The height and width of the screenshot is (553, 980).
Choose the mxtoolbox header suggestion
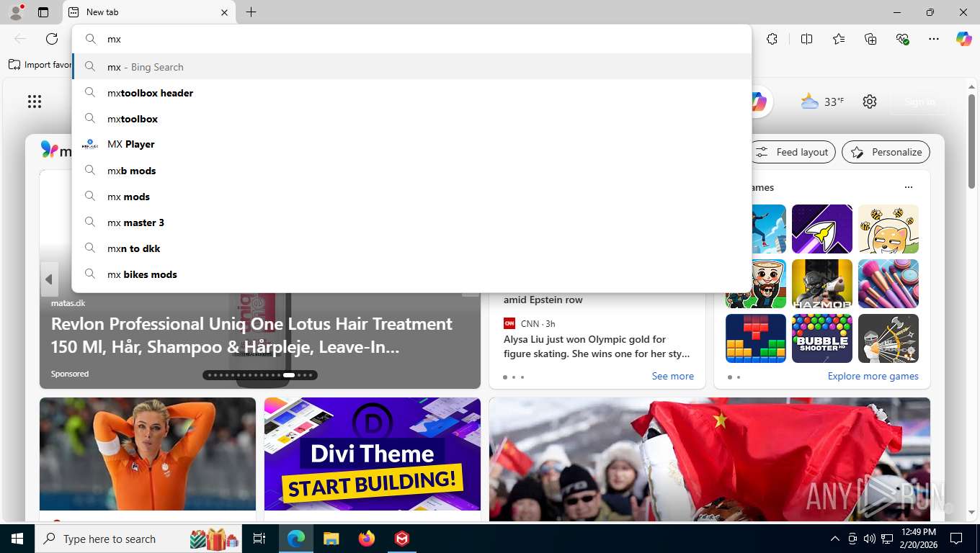tap(411, 93)
